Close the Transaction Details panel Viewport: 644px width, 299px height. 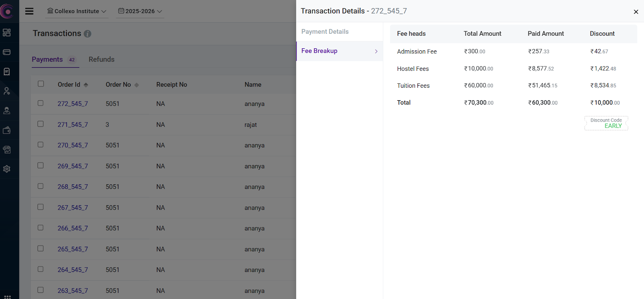(636, 12)
